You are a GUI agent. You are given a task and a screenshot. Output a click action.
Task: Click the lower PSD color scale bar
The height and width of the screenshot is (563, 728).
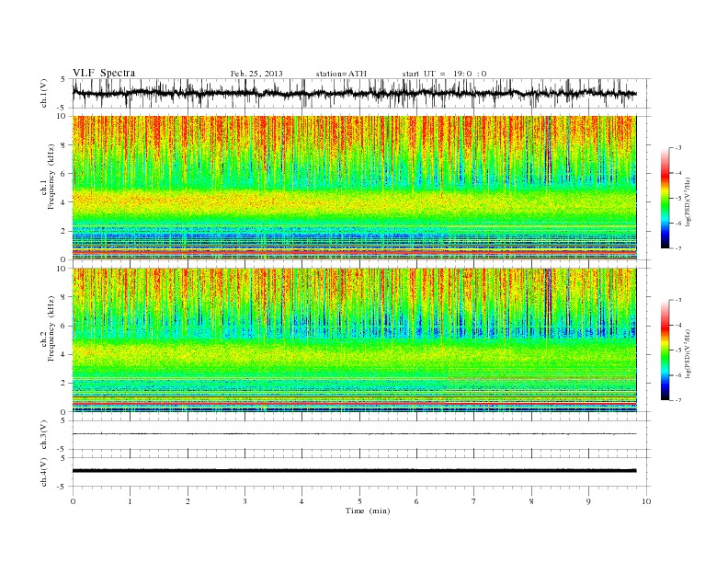(665, 350)
